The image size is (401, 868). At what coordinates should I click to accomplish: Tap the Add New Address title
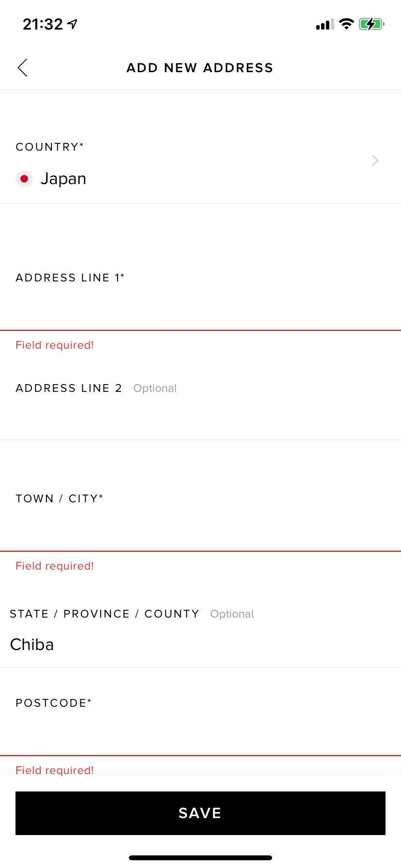point(200,68)
